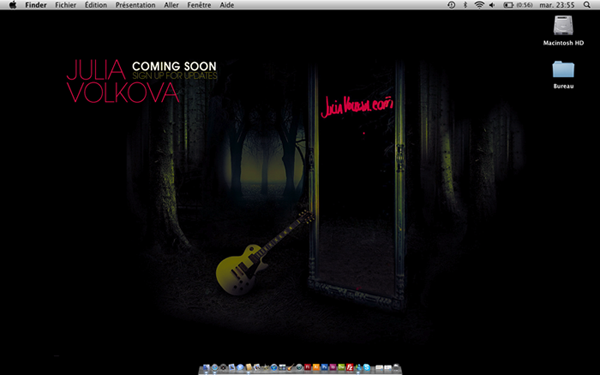Open Adobe Photoshop from the Dock
Image resolution: width=600 pixels, height=375 pixels.
coord(325,368)
